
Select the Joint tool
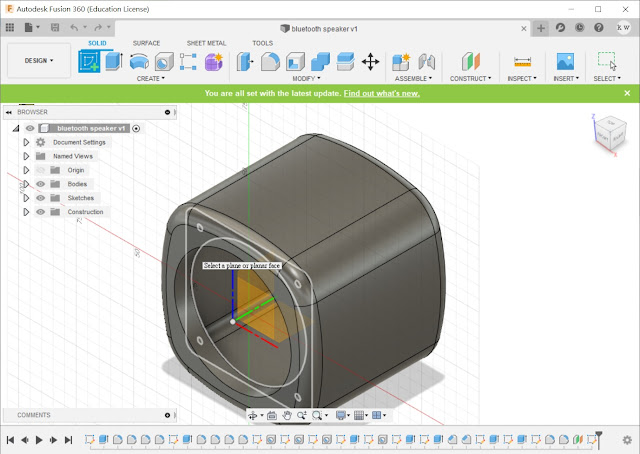click(x=427, y=62)
